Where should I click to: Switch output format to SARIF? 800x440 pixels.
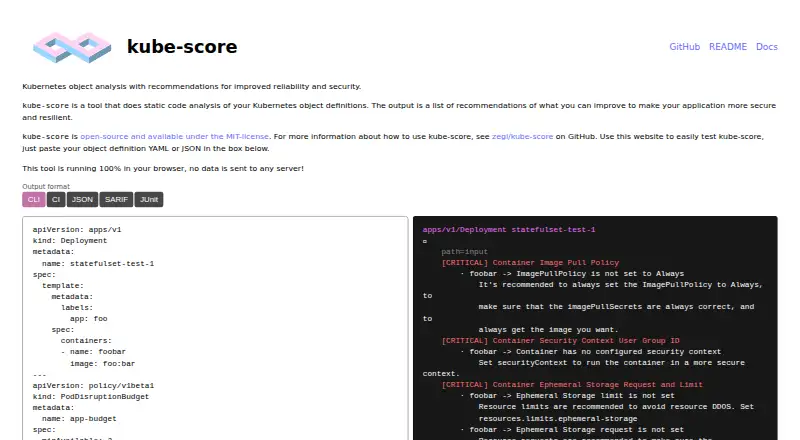[116, 200]
